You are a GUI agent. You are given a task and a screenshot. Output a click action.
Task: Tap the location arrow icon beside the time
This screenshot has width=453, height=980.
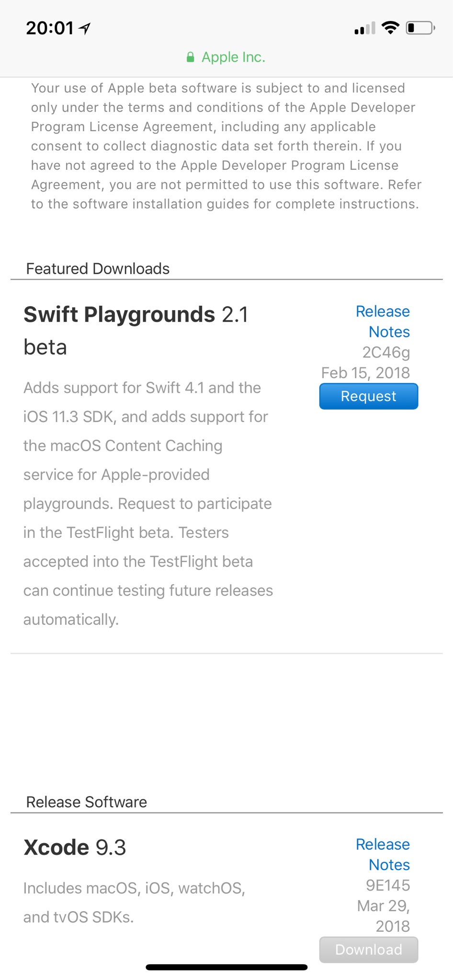[x=85, y=29]
